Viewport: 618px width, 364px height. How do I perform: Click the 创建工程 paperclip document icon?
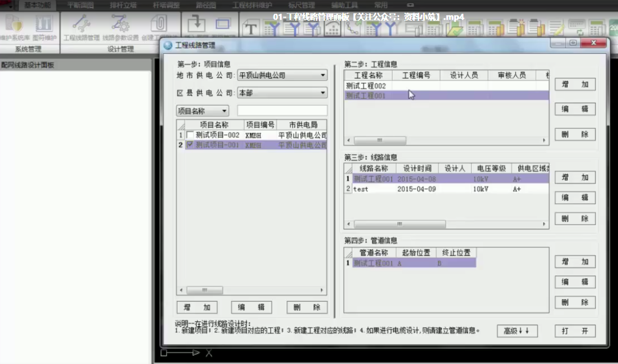[158, 24]
